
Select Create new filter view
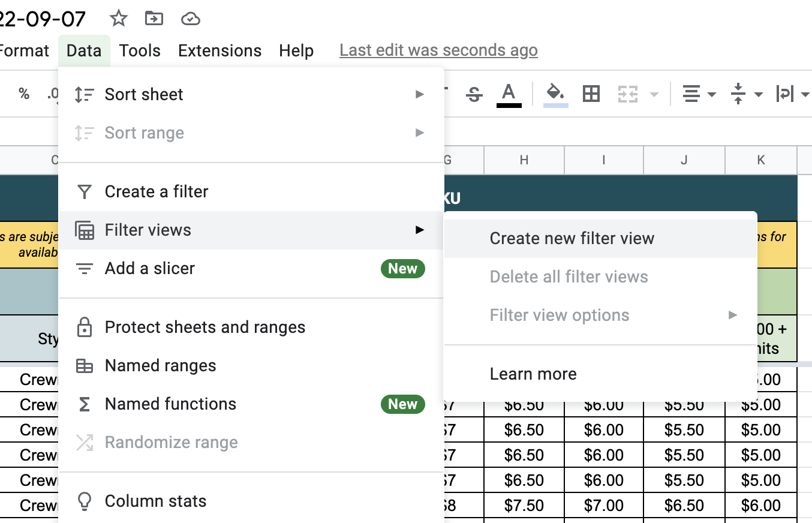coord(572,238)
